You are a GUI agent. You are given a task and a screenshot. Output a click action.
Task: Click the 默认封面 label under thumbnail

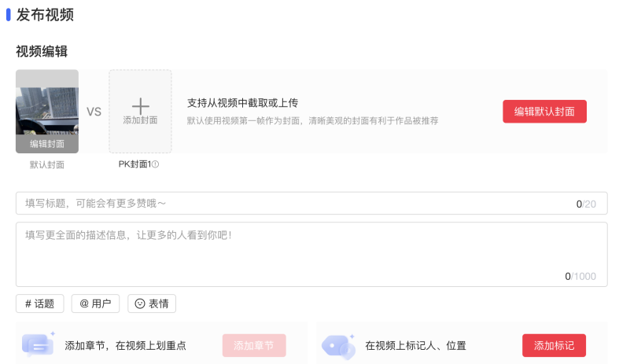(47, 165)
